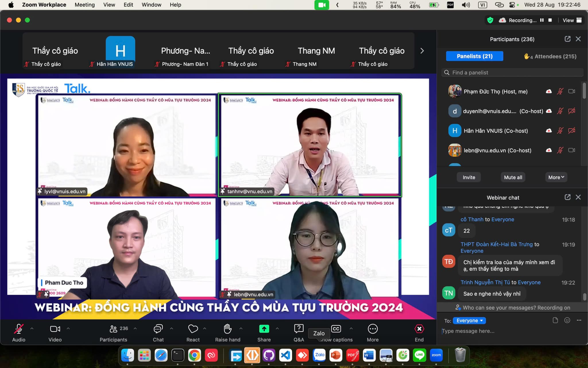Click the Raise hand icon
The image size is (588, 368).
(x=228, y=329)
